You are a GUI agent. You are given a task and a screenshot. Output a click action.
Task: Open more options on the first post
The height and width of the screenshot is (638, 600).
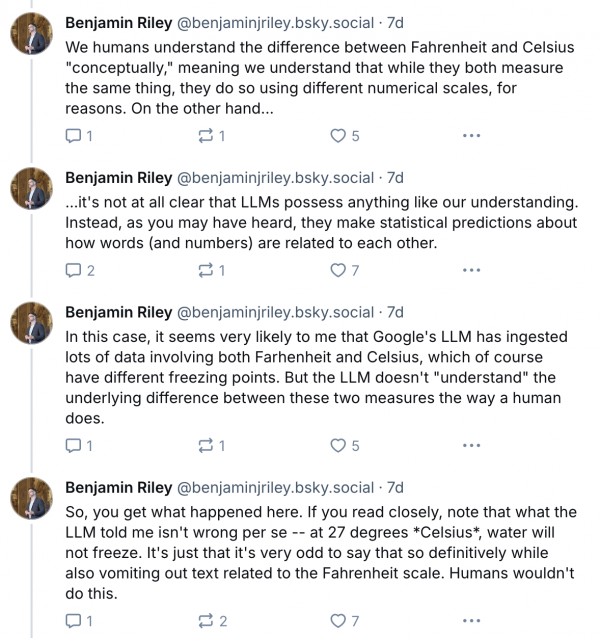pos(471,136)
